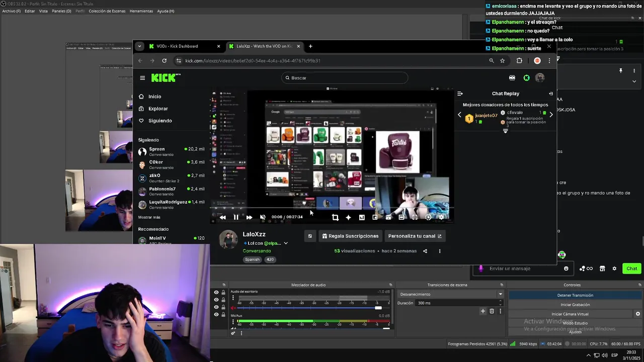Image resolution: width=644 pixels, height=362 pixels.
Task: Unmute the VOD player volume
Action: coord(263,217)
